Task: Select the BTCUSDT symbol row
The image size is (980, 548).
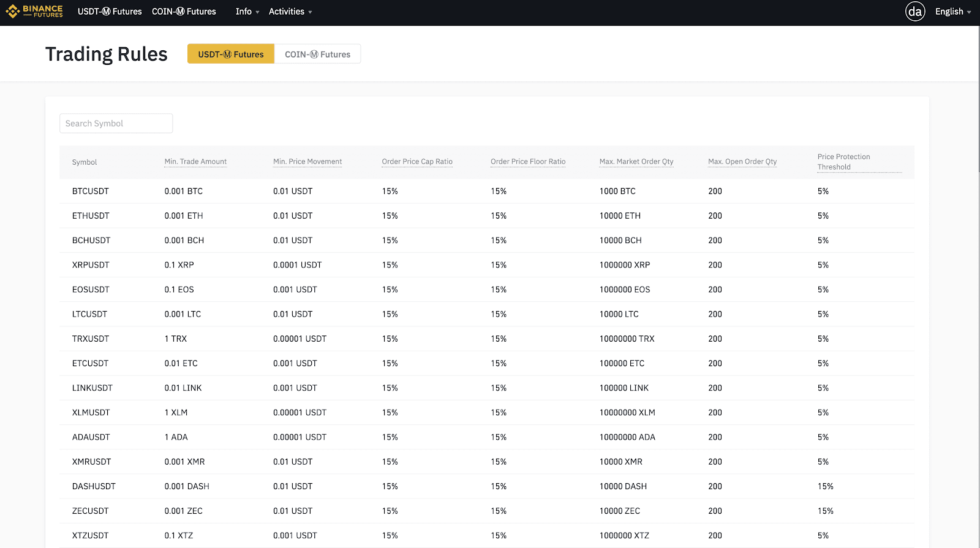Action: click(x=487, y=191)
